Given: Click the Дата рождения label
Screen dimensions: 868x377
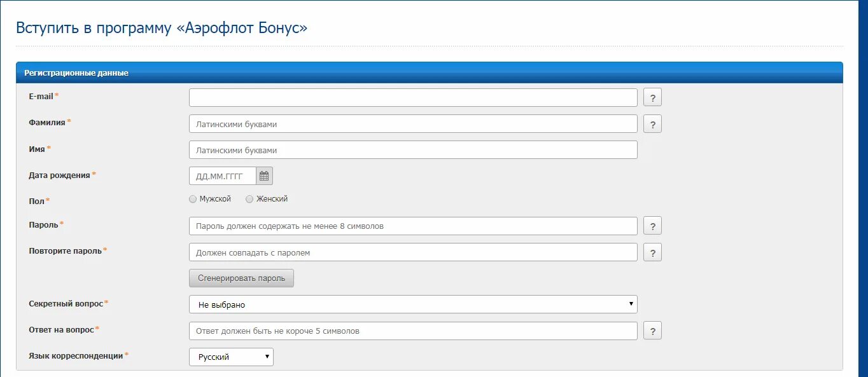Looking at the screenshot, I should coord(59,175).
